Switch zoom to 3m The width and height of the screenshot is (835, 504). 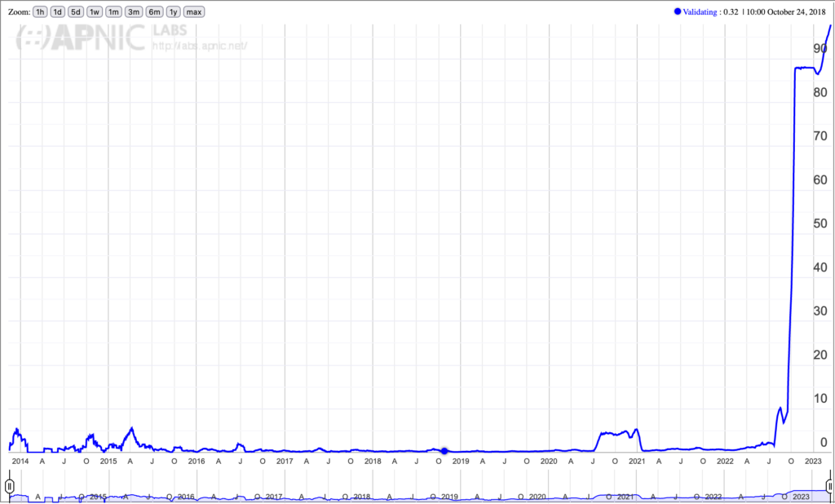pyautogui.click(x=134, y=12)
